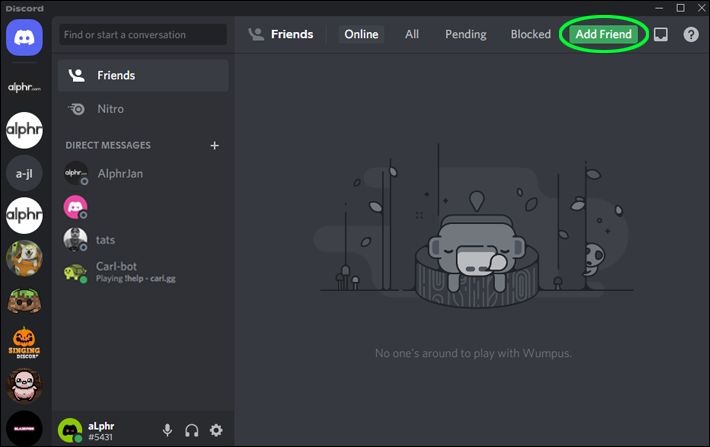
Task: Mute the microphone
Action: point(168,430)
